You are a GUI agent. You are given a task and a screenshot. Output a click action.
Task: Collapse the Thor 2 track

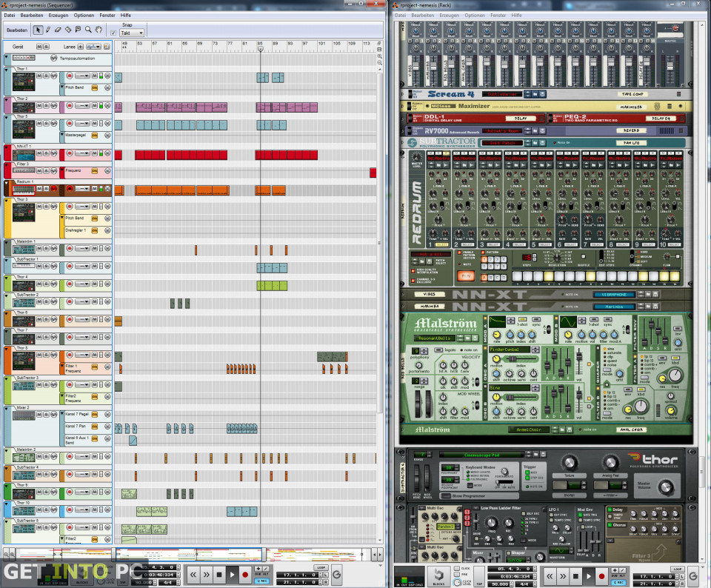tap(7, 98)
